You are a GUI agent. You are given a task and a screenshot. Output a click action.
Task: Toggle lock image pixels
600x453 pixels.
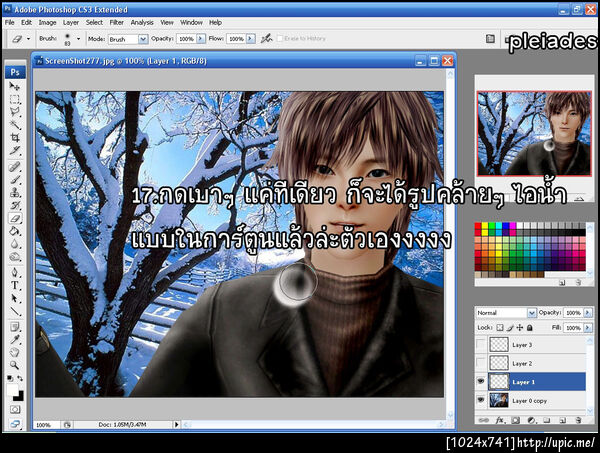[x=510, y=328]
